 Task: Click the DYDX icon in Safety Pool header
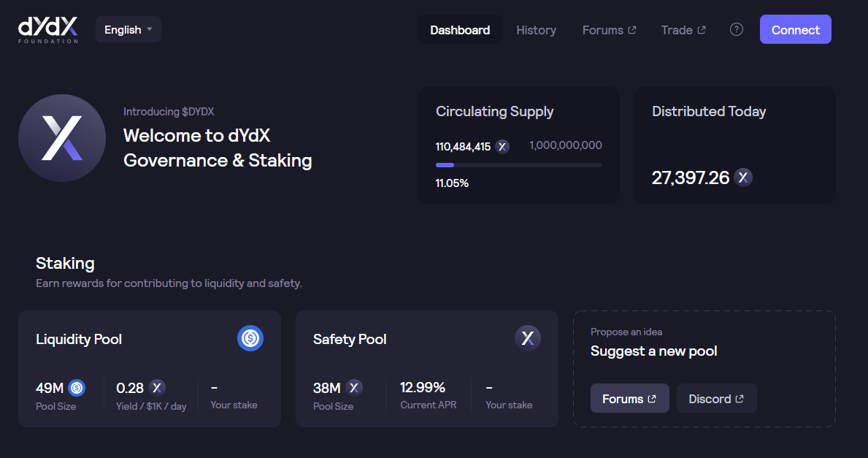click(x=528, y=338)
